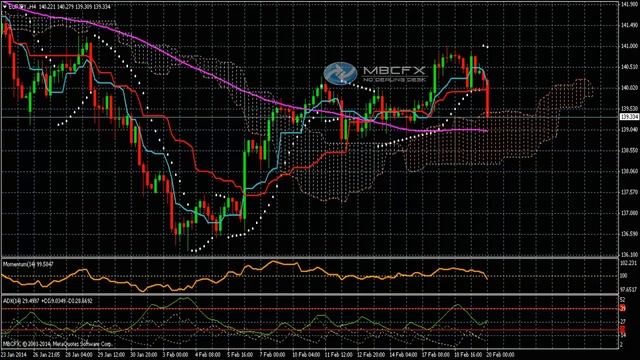Click the ADX(14) indicator label
This screenshot has height=360, width=640.
47,301
